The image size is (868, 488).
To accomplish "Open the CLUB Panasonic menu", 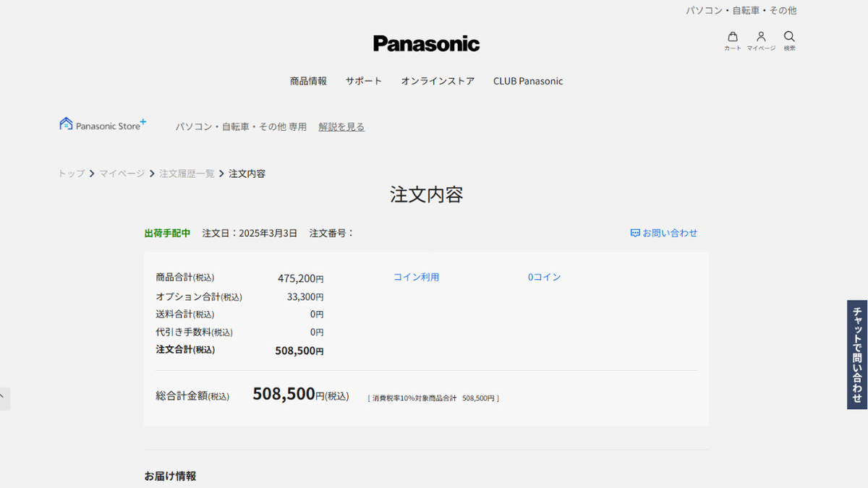I will pos(528,81).
